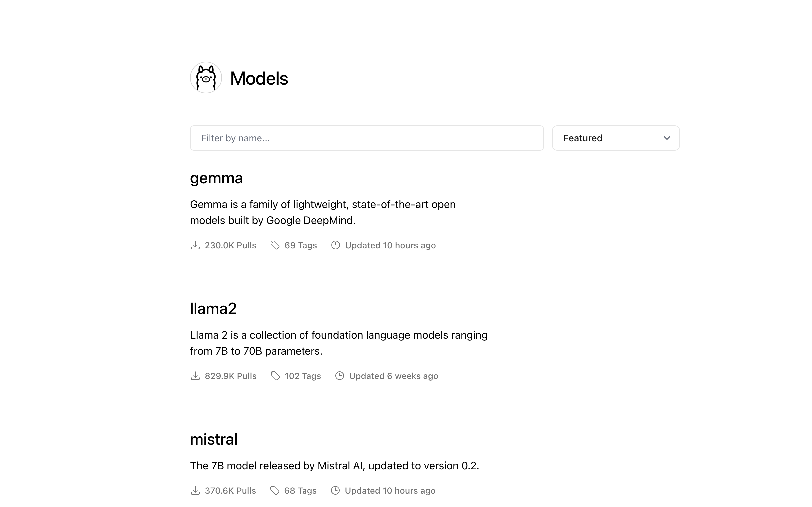
Task: Click the download icon next to gemma pulls
Action: 195,245
